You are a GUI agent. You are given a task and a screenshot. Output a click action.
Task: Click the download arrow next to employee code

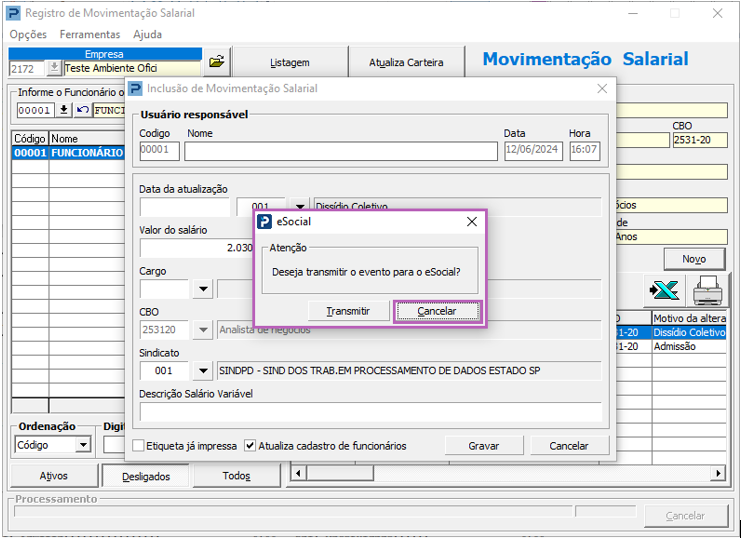tap(64, 110)
